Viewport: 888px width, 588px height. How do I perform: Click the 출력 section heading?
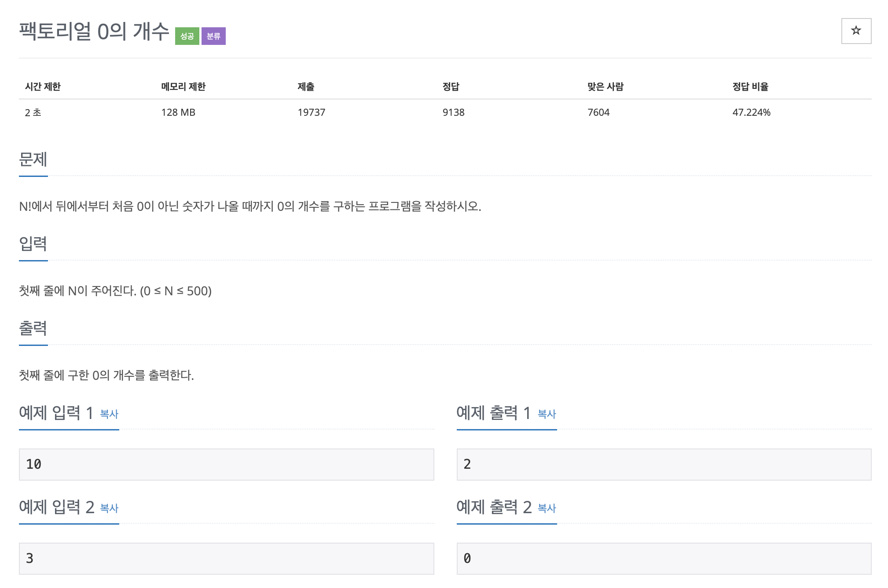(33, 328)
